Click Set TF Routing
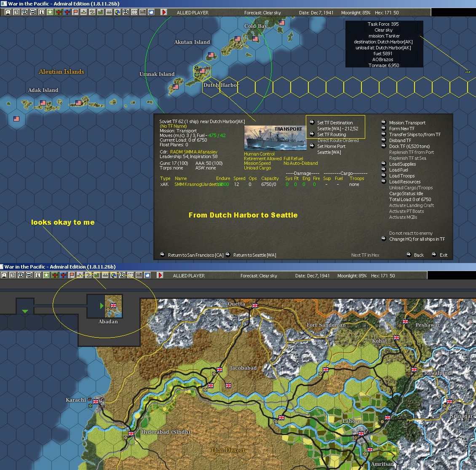 click(x=332, y=134)
